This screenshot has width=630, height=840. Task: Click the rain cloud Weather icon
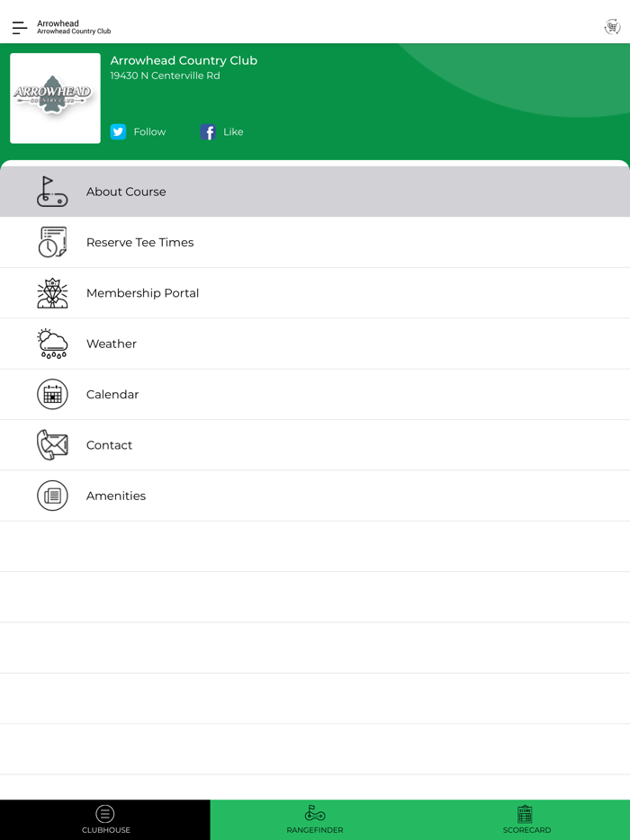pos(52,344)
